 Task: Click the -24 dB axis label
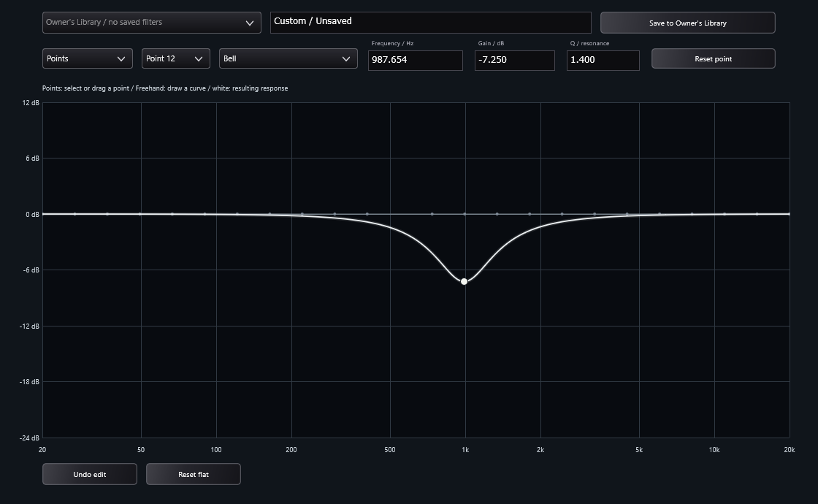[x=29, y=438]
